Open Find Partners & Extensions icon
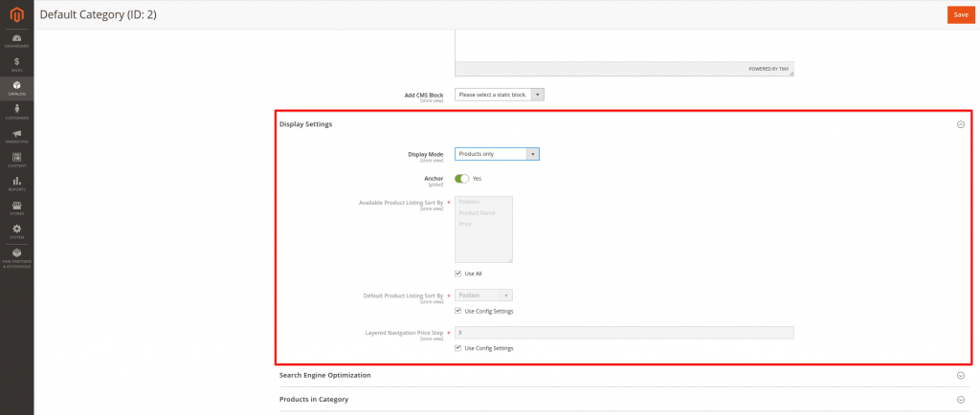This screenshot has width=980, height=415. pyautogui.click(x=16, y=256)
